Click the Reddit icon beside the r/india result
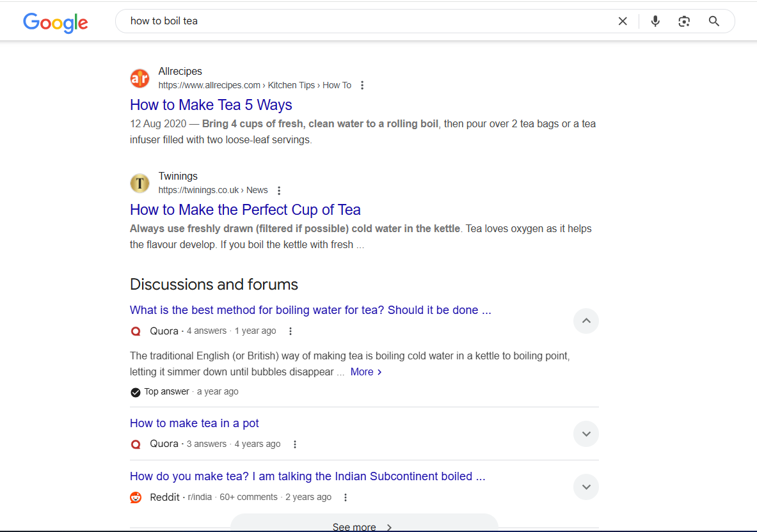The height and width of the screenshot is (532, 757). click(x=135, y=497)
